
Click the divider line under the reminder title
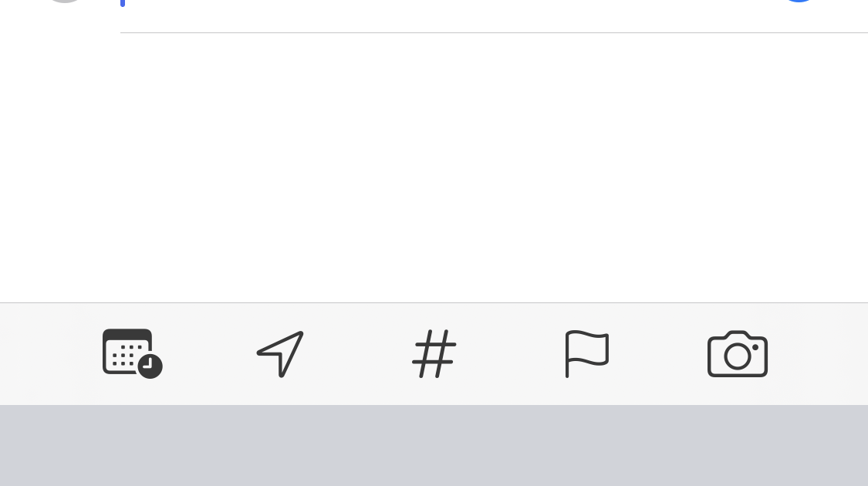(x=494, y=32)
